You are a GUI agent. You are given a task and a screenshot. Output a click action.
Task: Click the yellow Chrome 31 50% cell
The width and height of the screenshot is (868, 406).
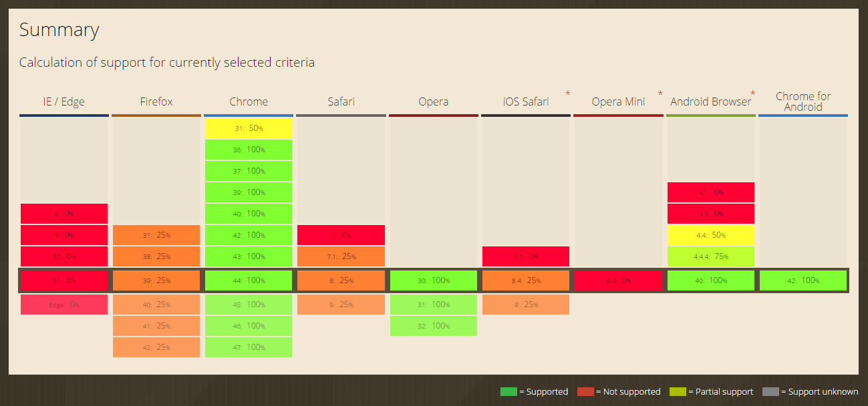(249, 128)
